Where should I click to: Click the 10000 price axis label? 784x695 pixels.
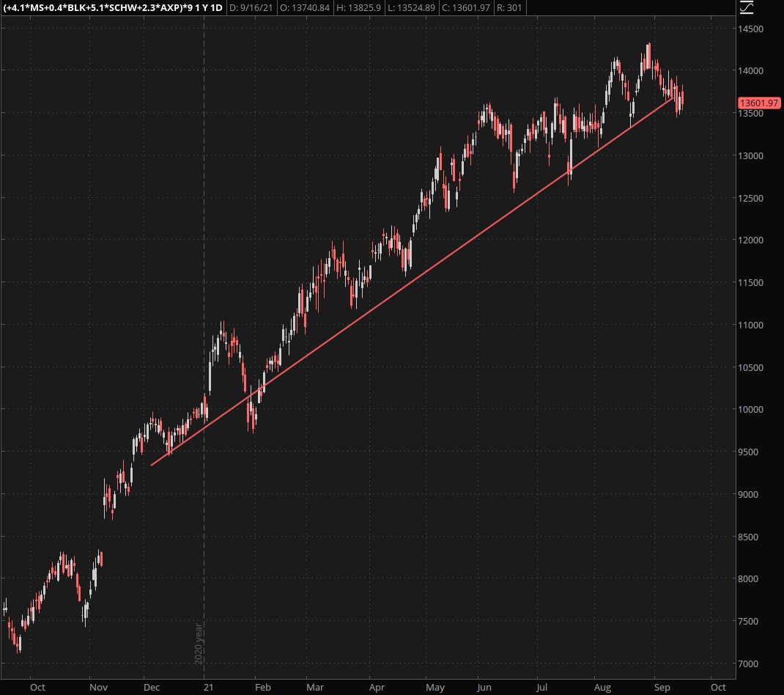point(752,410)
